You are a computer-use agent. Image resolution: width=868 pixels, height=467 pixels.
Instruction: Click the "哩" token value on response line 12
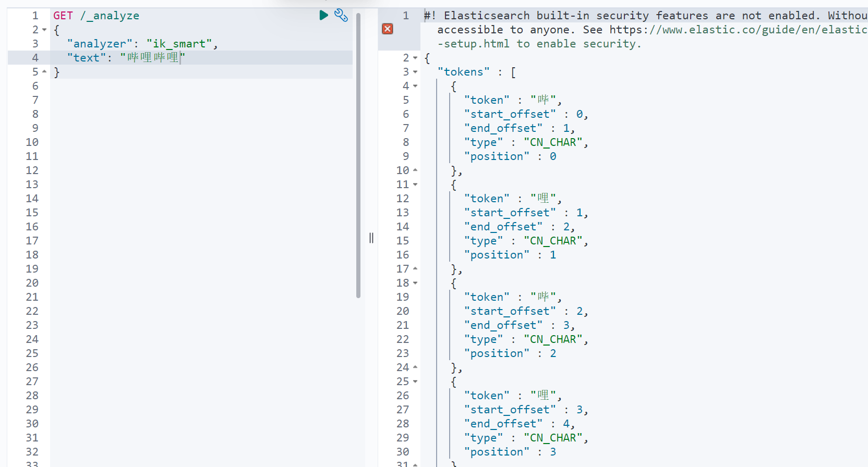[x=543, y=199]
